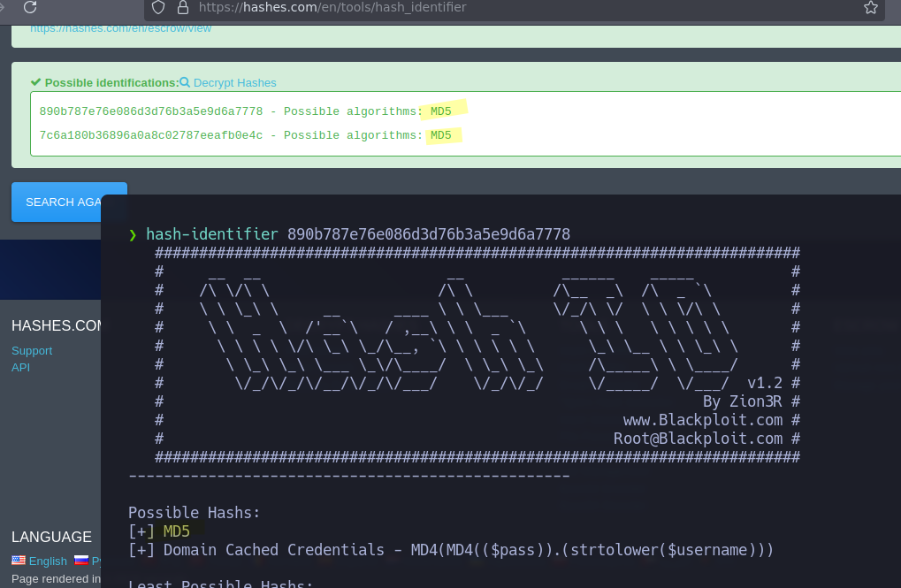Click the browser reload icon
This screenshot has width=901, height=588.
(30, 7)
